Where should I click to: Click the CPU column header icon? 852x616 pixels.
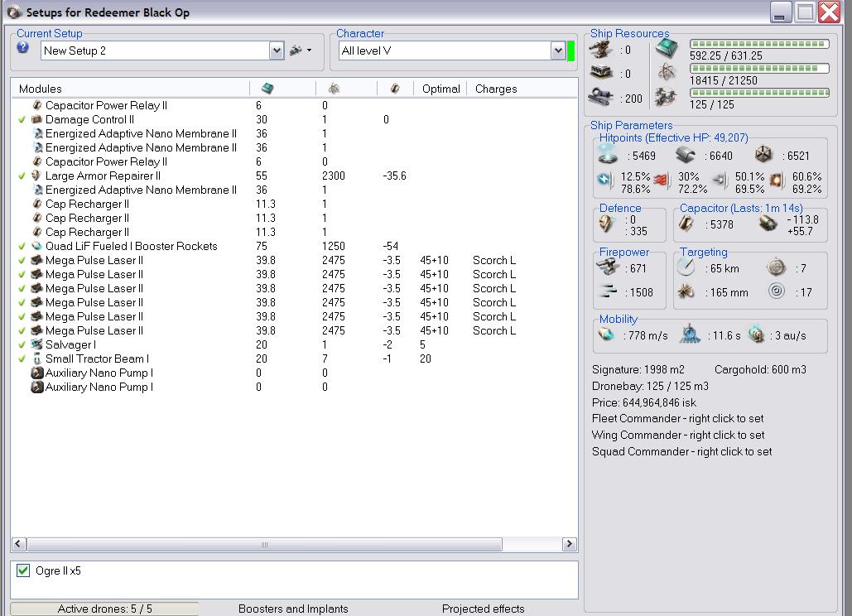coord(267,89)
